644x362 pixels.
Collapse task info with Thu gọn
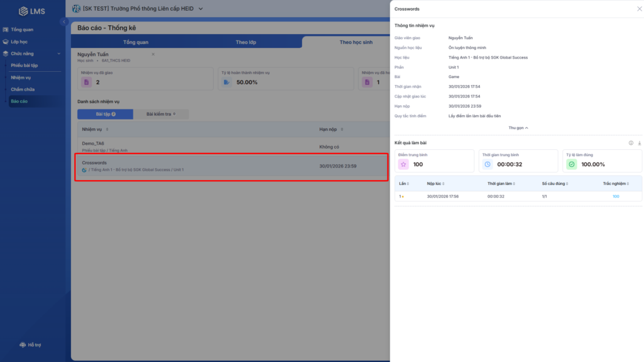(518, 128)
